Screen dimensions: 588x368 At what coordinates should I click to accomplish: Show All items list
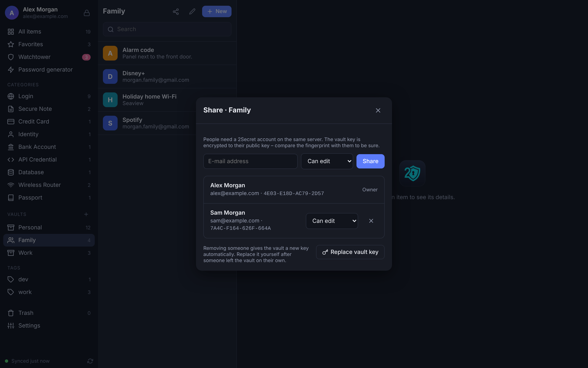[49, 32]
